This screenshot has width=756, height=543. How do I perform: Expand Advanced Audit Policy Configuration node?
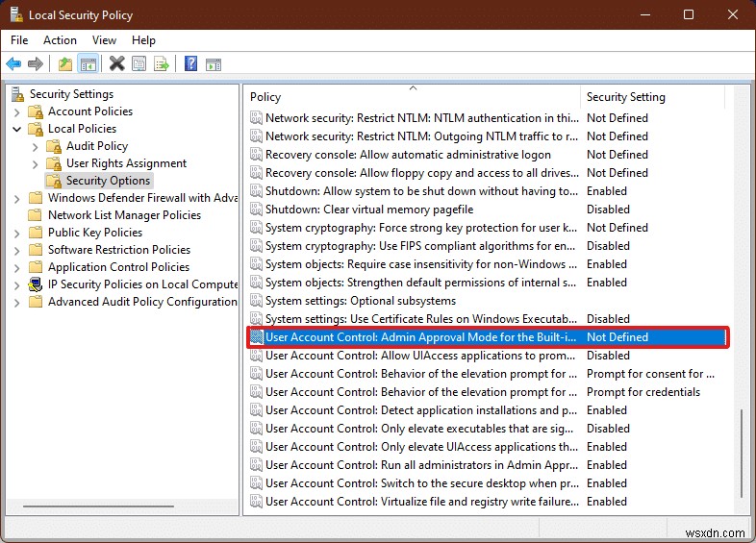click(17, 303)
